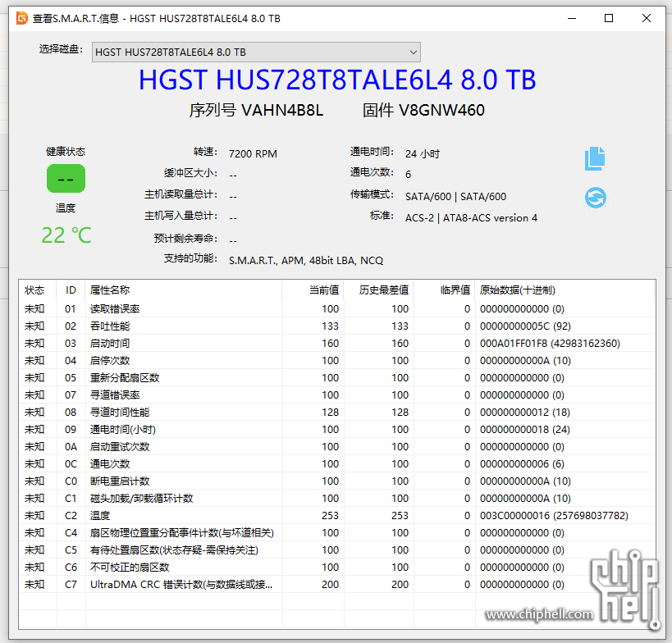Select the 断电重启计数 attribute row
The image size is (672, 643).
point(337,481)
